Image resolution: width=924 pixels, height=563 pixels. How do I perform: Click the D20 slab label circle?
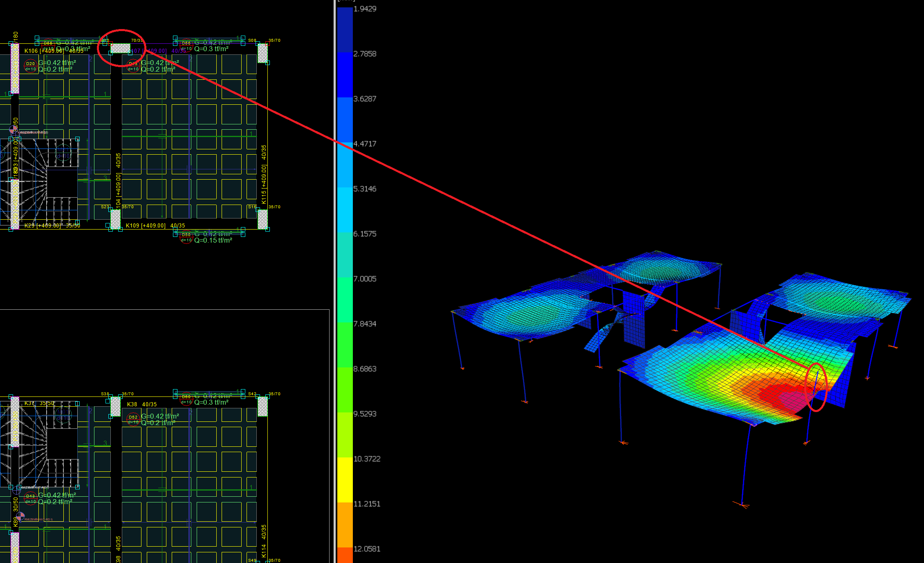click(x=31, y=65)
